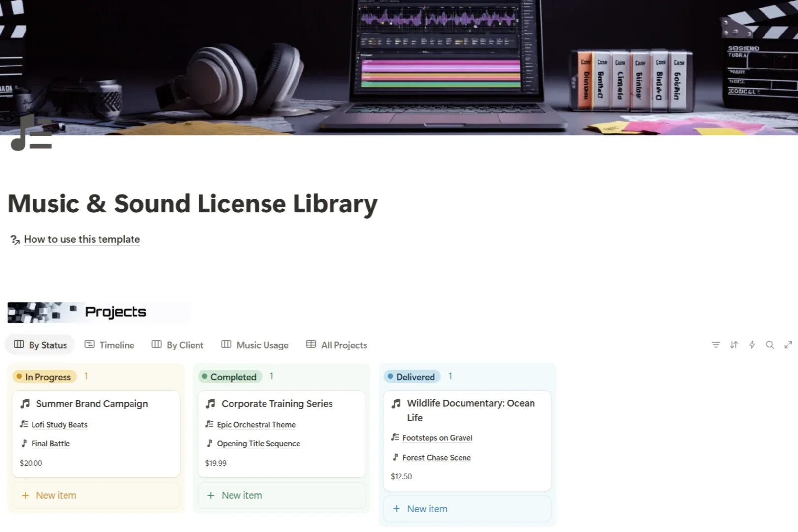Switch to the Timeline tab
This screenshot has height=532, width=798.
click(x=109, y=345)
